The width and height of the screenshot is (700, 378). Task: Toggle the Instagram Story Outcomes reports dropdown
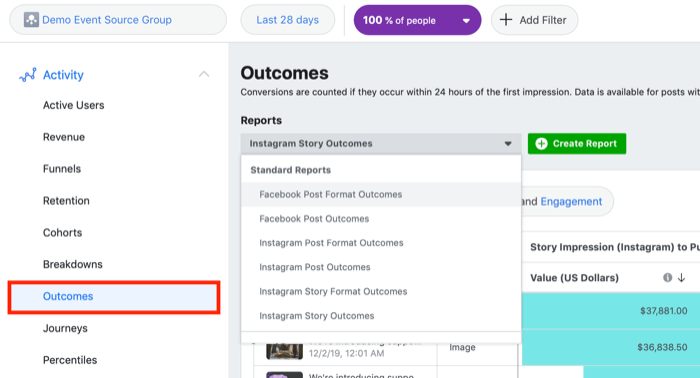click(381, 144)
